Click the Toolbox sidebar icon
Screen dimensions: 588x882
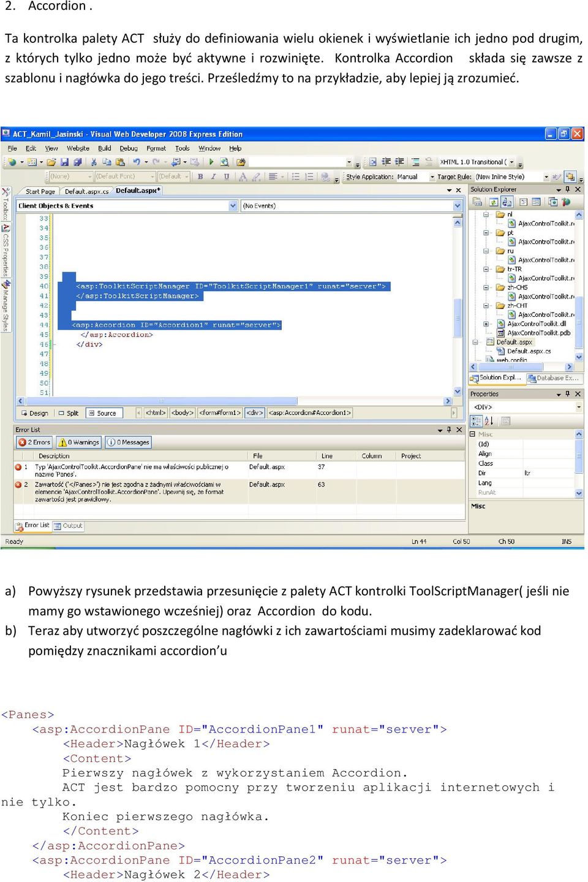[6, 191]
